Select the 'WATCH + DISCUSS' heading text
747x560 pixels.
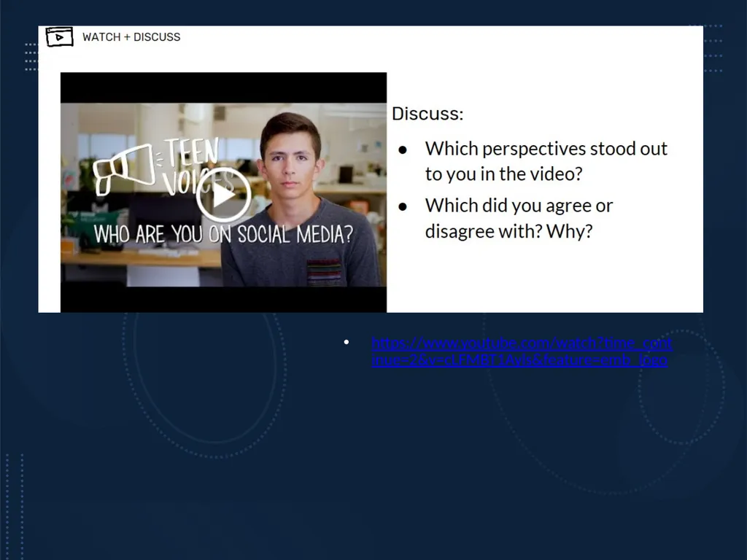pos(131,37)
